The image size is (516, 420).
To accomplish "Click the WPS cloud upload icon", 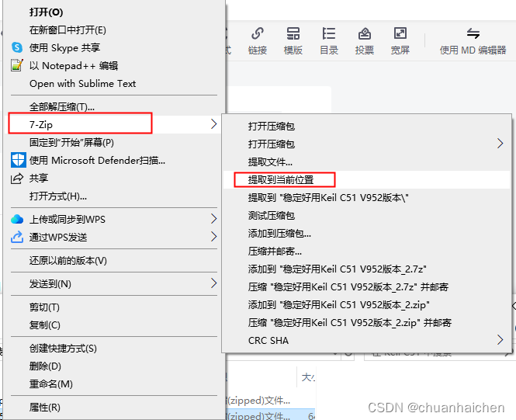I will pos(17,219).
